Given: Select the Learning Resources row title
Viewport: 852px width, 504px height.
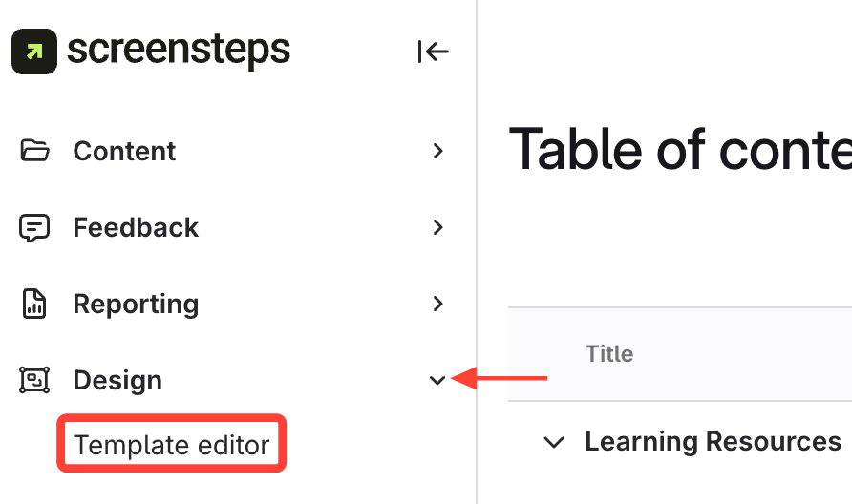Looking at the screenshot, I should (713, 442).
